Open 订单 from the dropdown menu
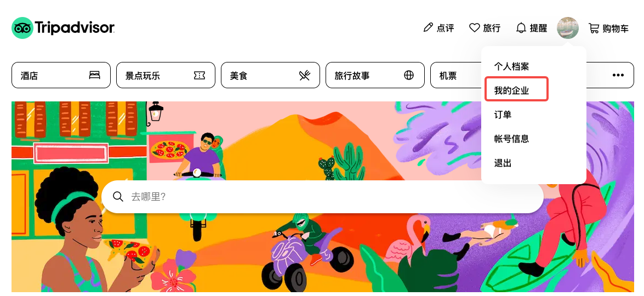The height and width of the screenshot is (296, 644). [x=503, y=115]
